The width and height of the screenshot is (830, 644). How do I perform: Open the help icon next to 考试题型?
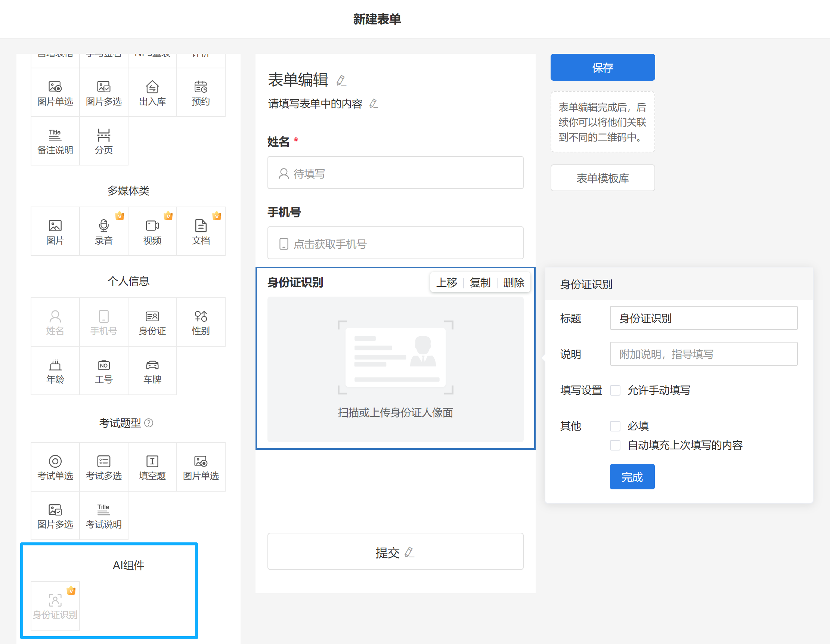click(x=149, y=422)
